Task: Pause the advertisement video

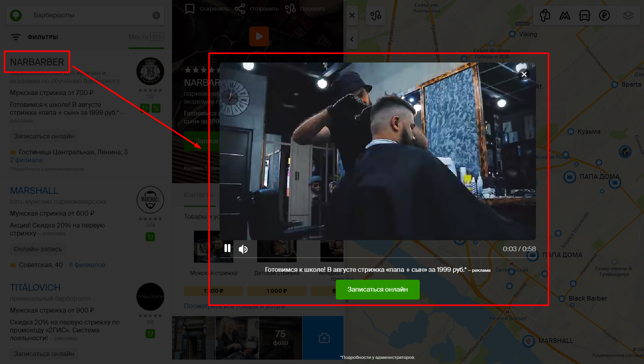Action: 227,248
